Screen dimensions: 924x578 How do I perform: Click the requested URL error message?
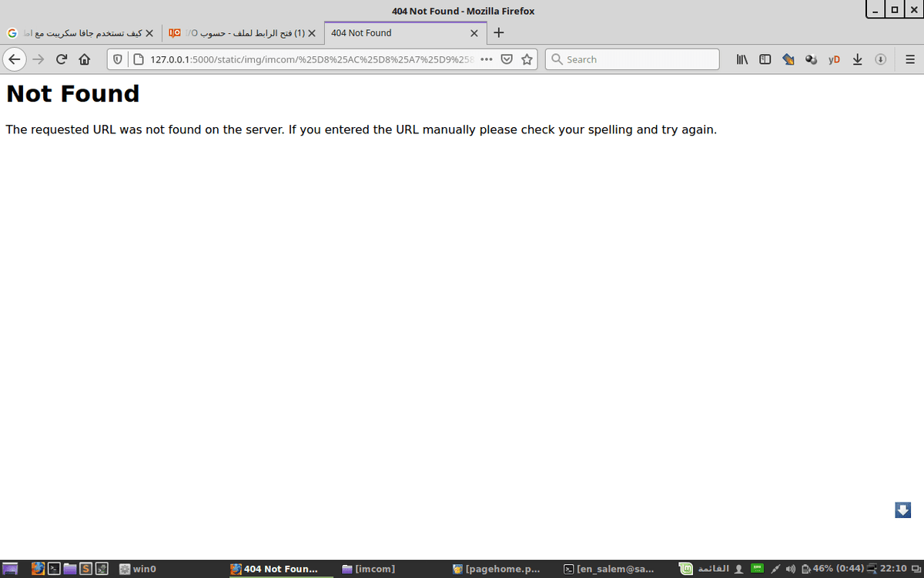tap(361, 129)
